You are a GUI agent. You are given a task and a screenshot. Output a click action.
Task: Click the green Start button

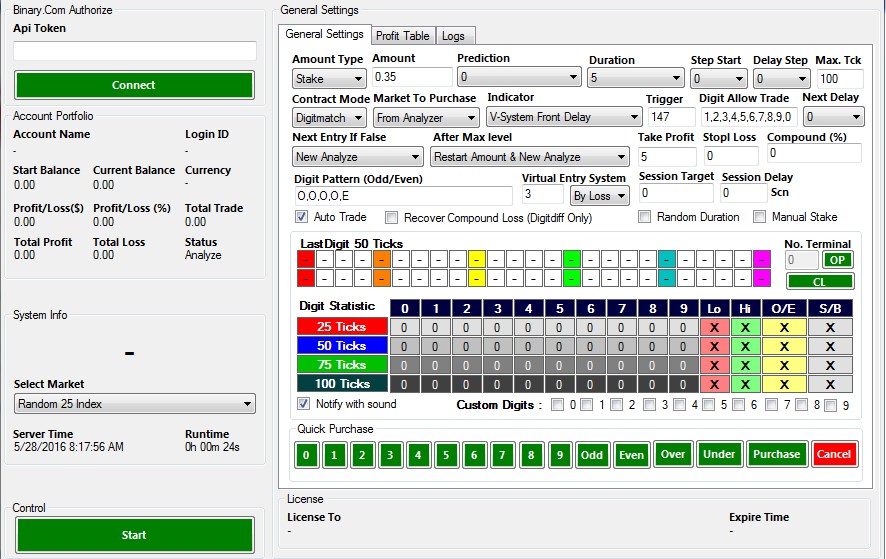[x=134, y=535]
